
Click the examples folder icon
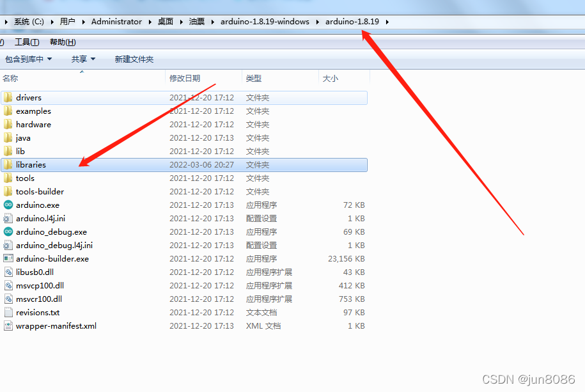click(x=8, y=111)
